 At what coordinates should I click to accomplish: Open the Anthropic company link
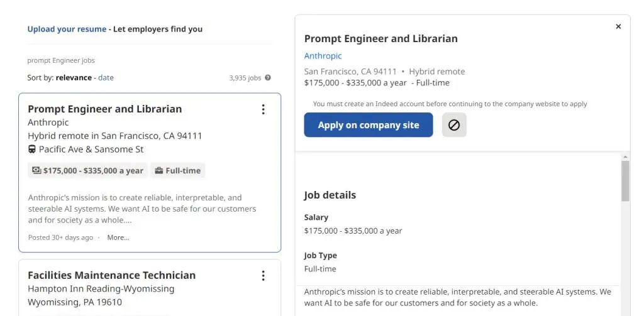click(323, 56)
